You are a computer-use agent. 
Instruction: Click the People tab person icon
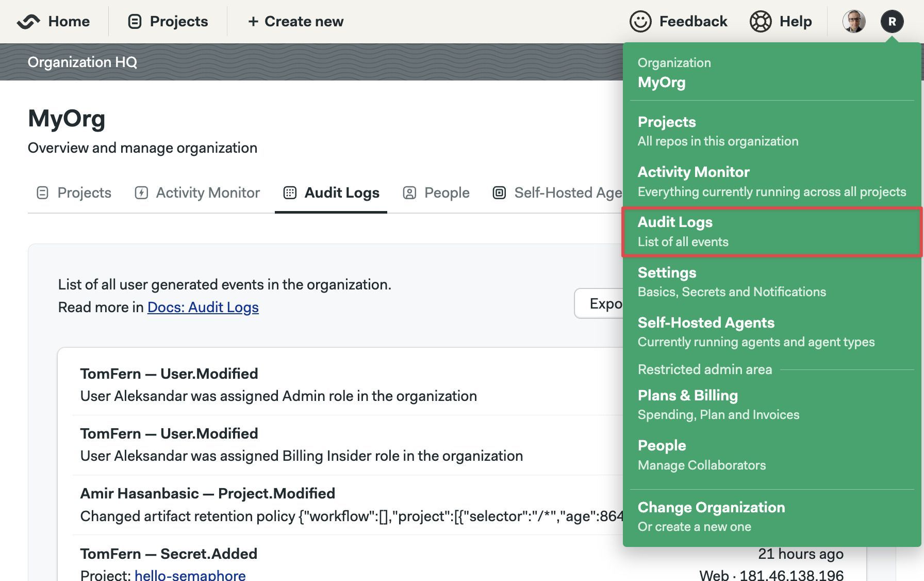pos(409,193)
